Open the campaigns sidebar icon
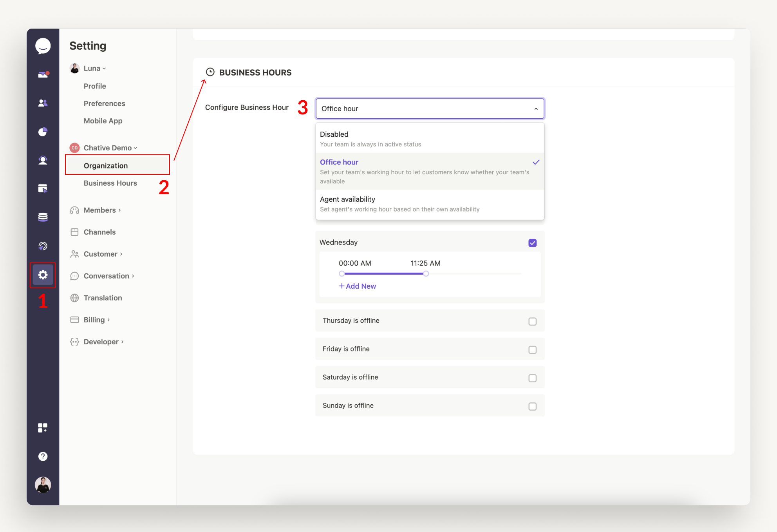The height and width of the screenshot is (532, 777). (x=43, y=188)
